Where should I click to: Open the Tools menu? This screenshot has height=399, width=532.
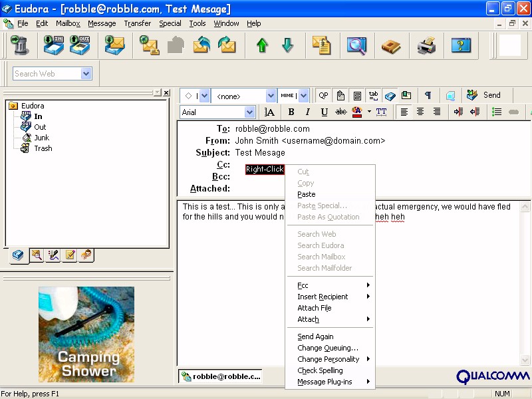[x=198, y=23]
